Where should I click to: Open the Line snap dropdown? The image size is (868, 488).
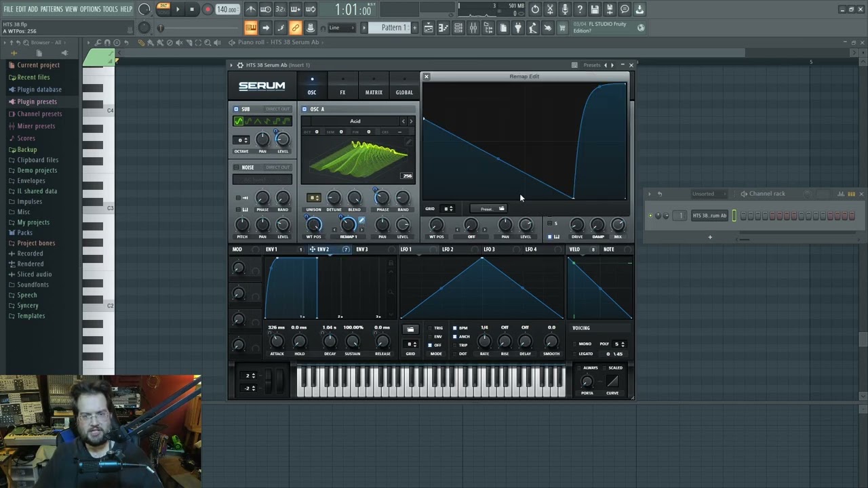(340, 28)
